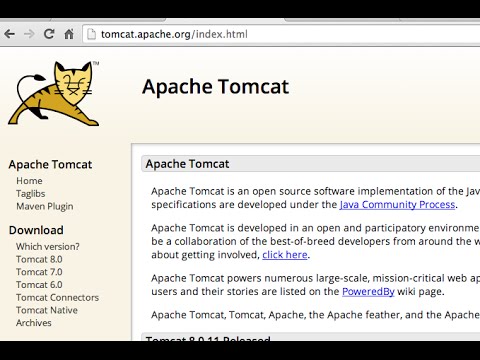Open the Taglibs sidebar link
The height and width of the screenshot is (360, 480).
(x=31, y=194)
